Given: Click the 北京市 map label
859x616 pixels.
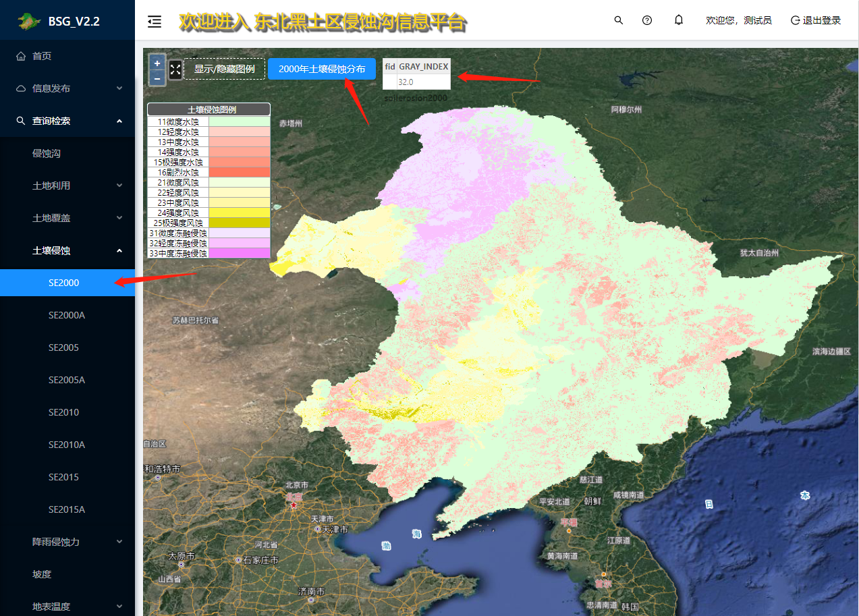Looking at the screenshot, I should 296,485.
